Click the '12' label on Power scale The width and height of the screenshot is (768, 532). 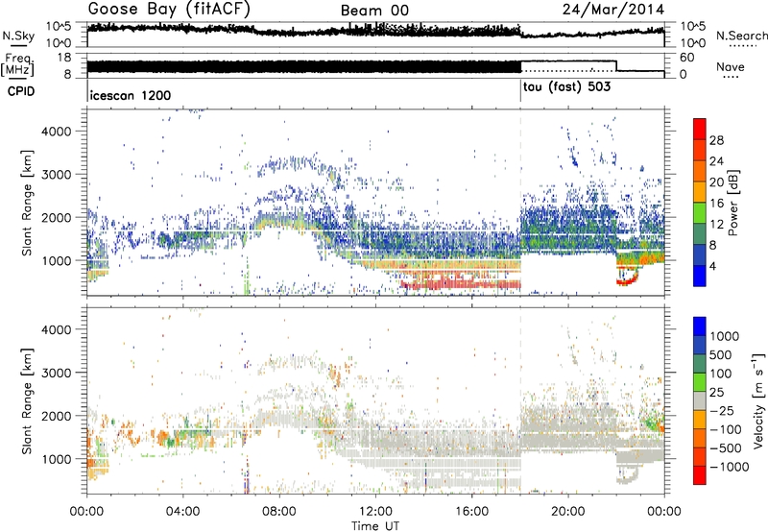coord(716,225)
